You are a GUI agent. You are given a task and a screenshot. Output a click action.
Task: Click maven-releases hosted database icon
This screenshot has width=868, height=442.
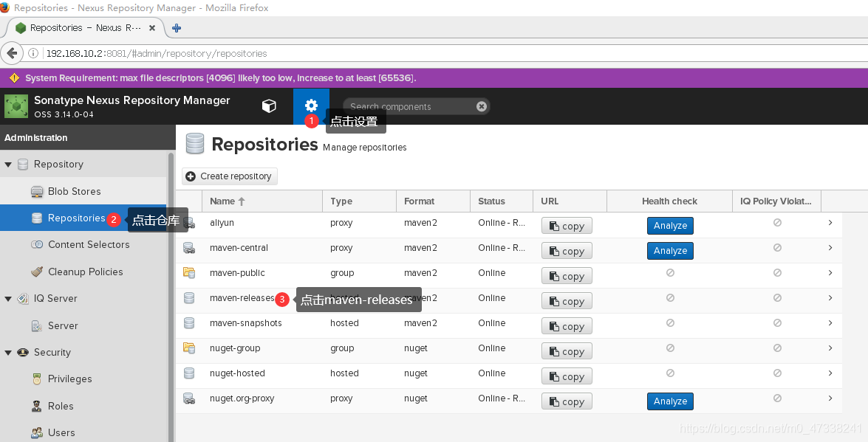pos(189,297)
